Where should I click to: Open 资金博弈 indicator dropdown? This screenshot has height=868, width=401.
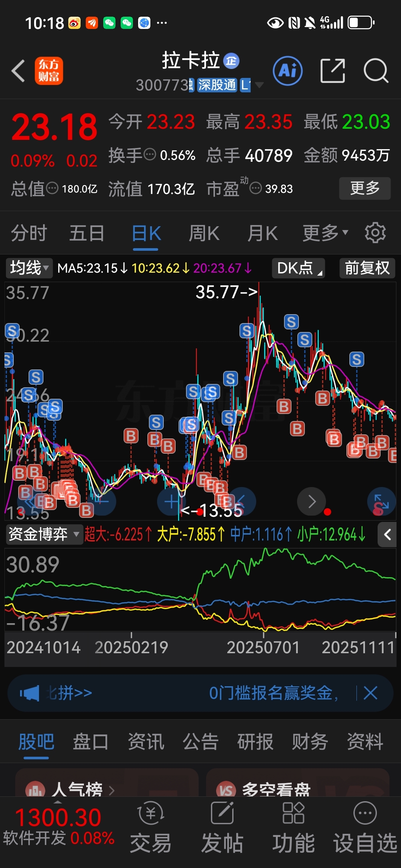44,535
